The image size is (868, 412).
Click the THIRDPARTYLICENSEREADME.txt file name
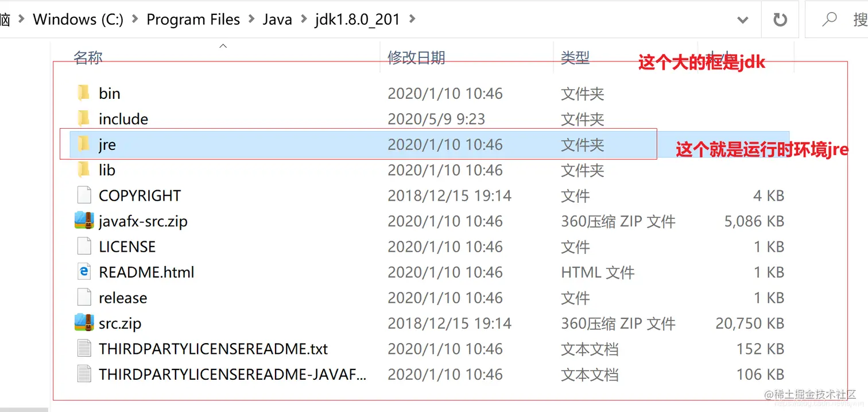tap(214, 349)
